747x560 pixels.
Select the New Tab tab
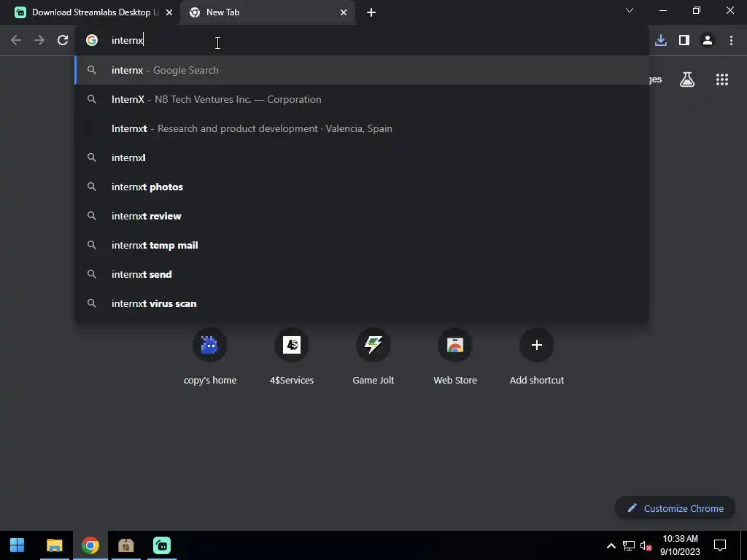click(x=267, y=12)
